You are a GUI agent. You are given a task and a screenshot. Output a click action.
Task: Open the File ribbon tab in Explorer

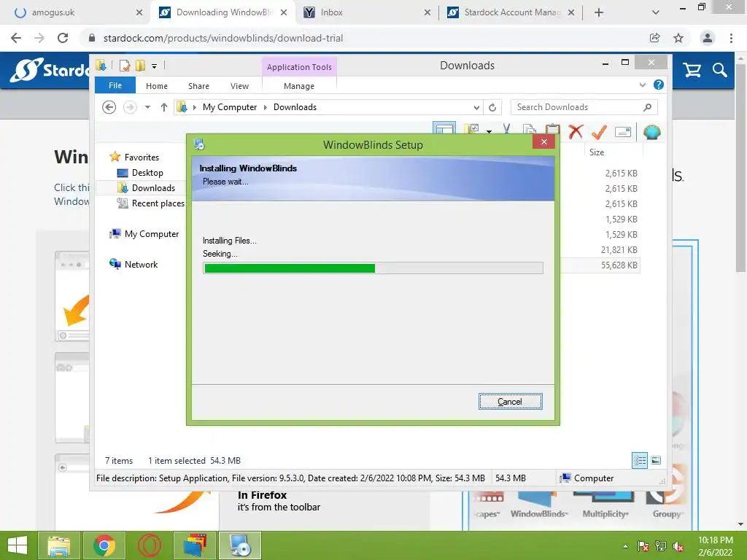click(115, 86)
